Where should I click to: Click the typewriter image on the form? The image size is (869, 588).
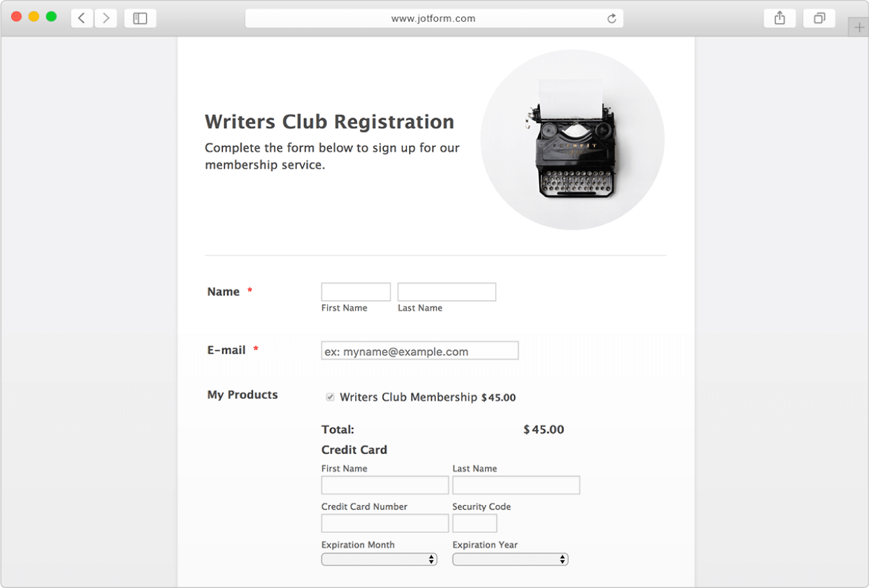(572, 139)
